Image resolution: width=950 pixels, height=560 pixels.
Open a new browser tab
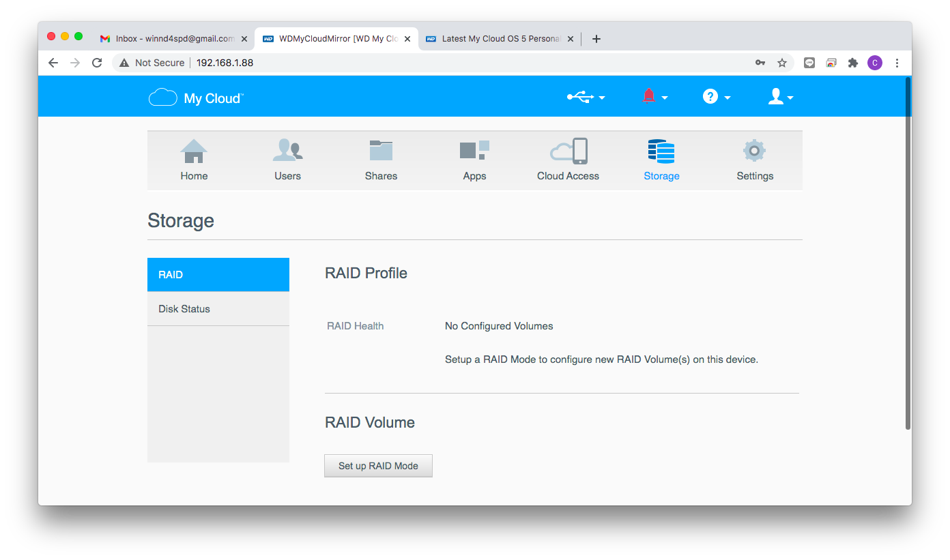pos(596,39)
